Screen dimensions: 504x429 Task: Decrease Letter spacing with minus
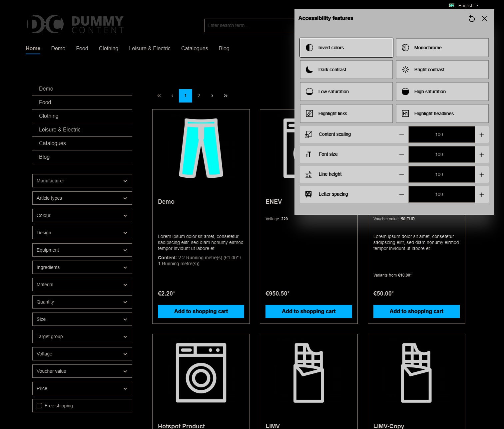pos(402,195)
